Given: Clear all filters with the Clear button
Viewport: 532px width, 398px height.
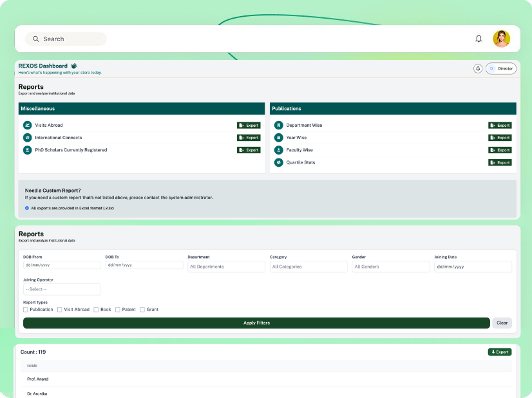Looking at the screenshot, I should (502, 323).
